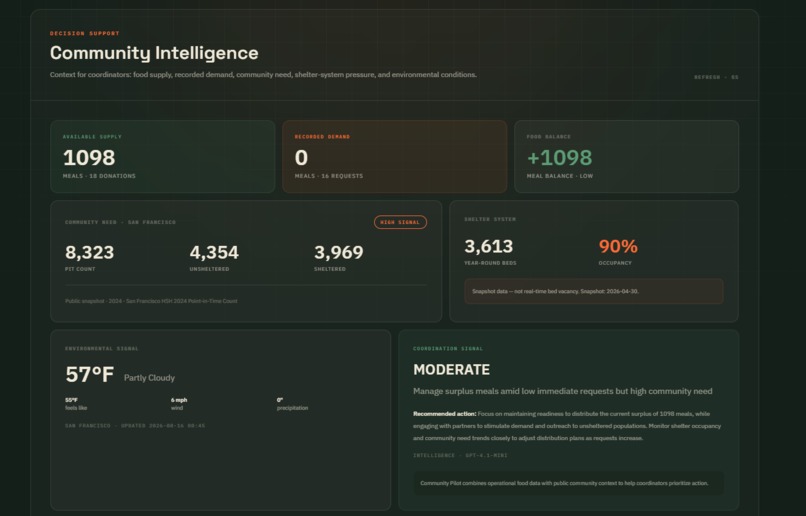Click the 'UNSHELTERED' caption

tap(209, 269)
